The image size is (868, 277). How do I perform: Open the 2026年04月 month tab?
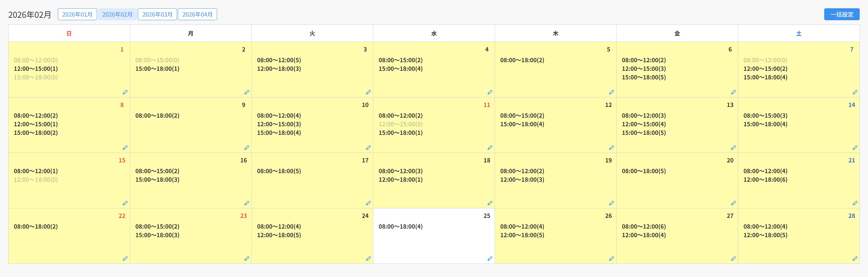point(198,14)
